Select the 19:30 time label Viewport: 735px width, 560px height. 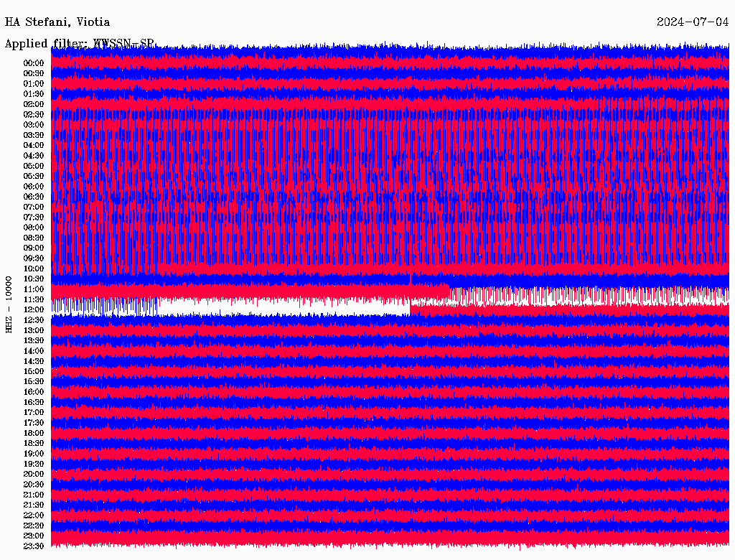(34, 464)
